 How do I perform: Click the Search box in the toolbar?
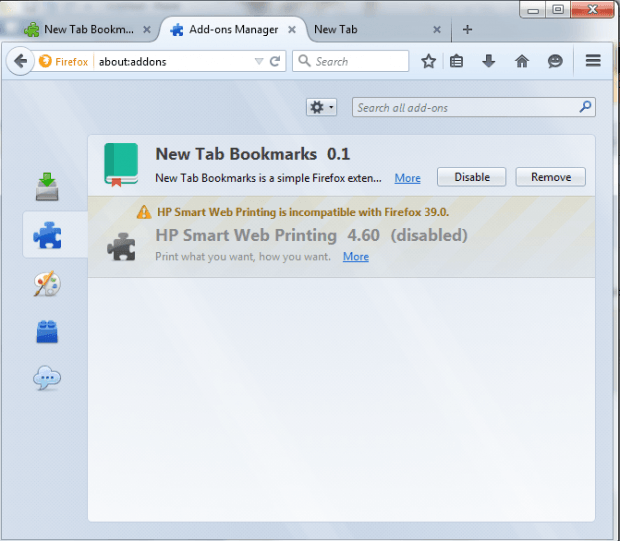coord(350,61)
